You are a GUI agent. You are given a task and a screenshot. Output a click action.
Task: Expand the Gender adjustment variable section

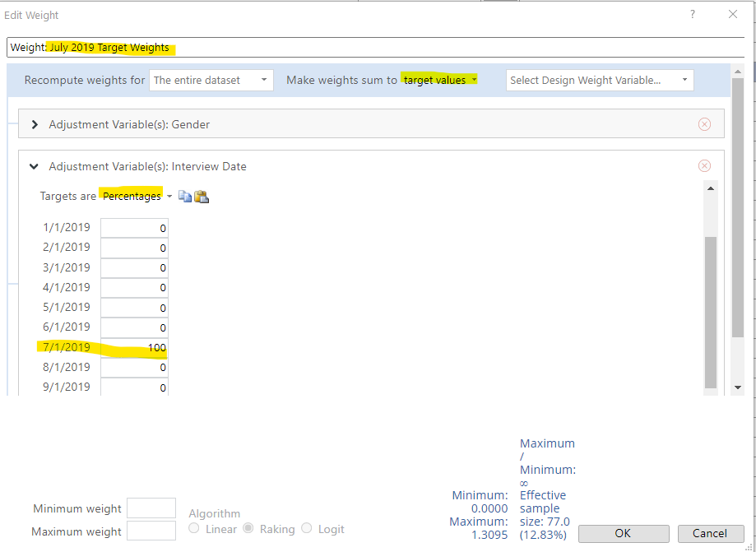pos(35,124)
